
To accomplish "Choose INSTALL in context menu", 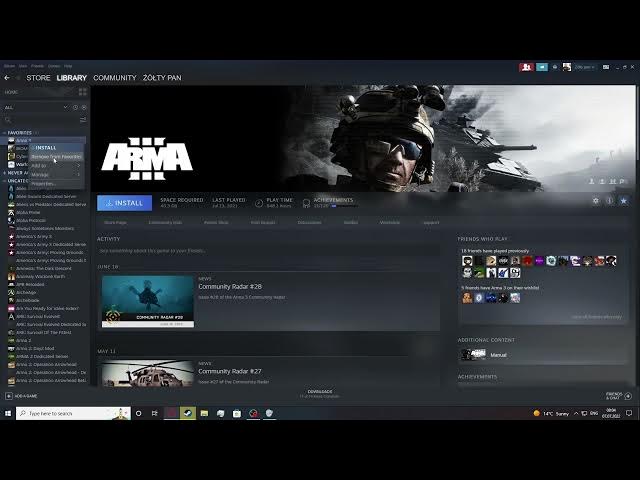I will pos(57,148).
